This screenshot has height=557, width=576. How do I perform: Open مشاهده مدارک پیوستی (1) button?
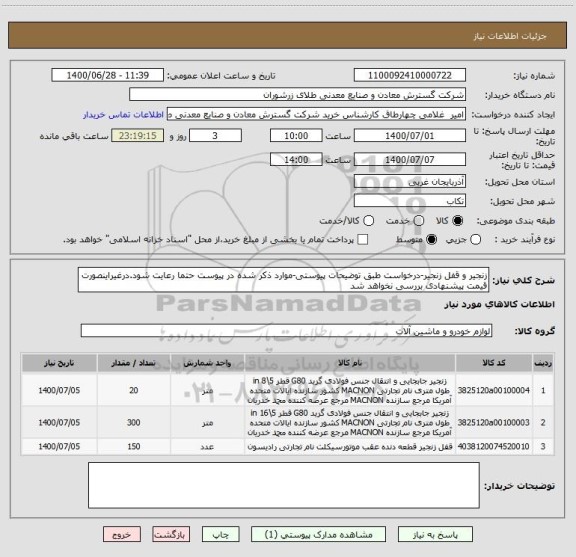(x=318, y=535)
